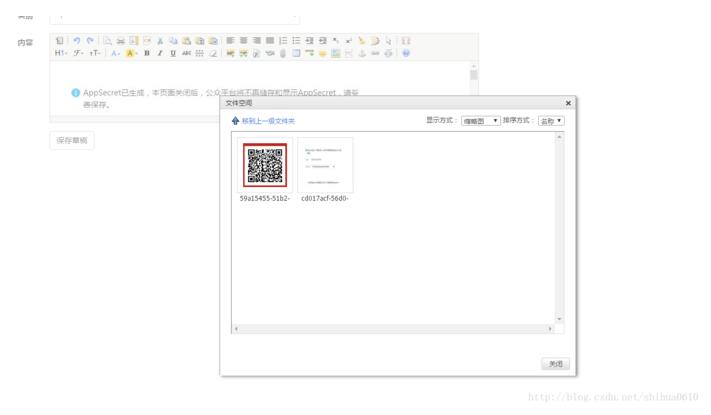Click the close button at dialog bottom
The height and width of the screenshot is (415, 711).
pyautogui.click(x=555, y=364)
